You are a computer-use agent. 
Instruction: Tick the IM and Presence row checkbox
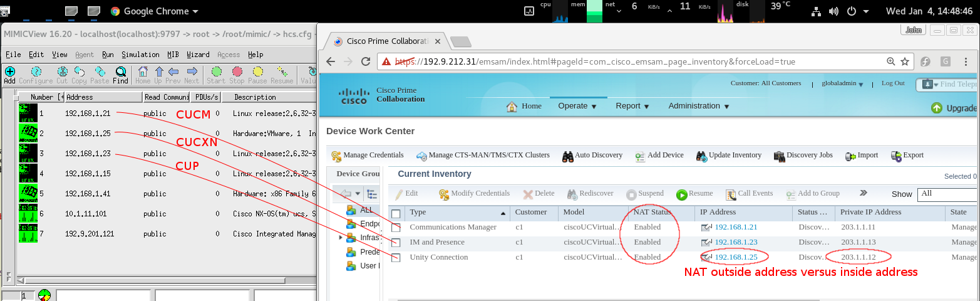(396, 243)
